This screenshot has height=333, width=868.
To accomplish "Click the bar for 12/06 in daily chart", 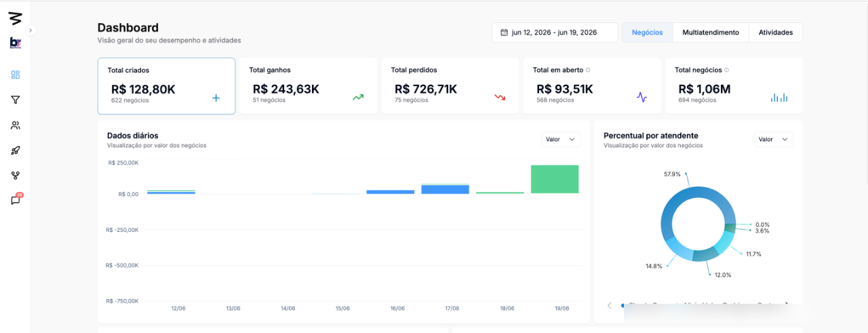I will [x=171, y=193].
